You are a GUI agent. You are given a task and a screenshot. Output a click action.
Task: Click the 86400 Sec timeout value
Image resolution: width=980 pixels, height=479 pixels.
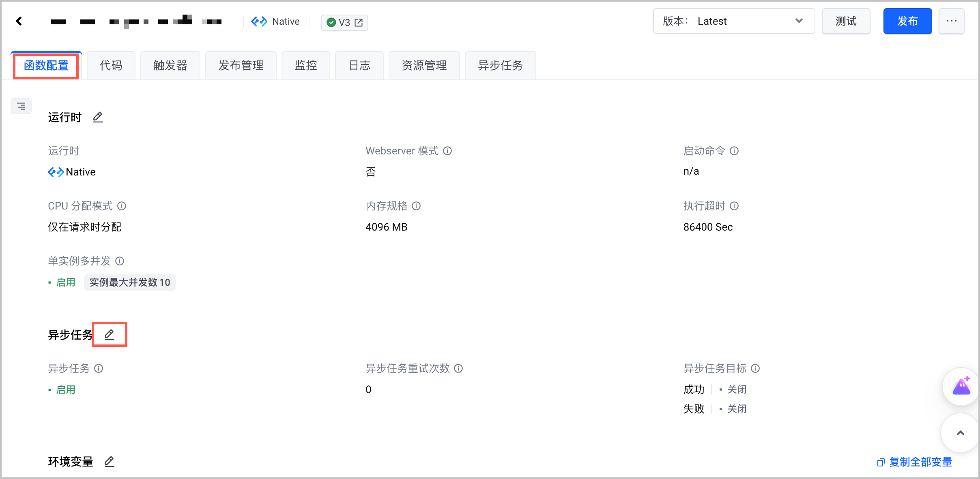tap(708, 227)
